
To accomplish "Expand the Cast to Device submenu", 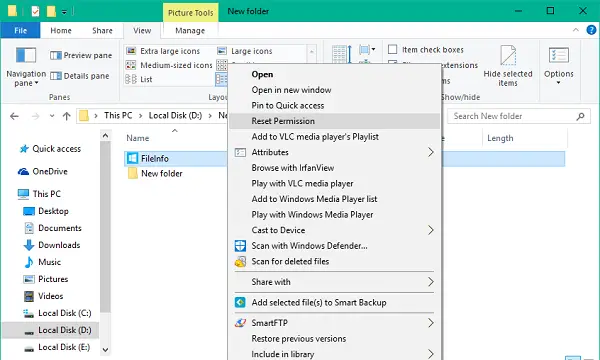I will [334, 230].
